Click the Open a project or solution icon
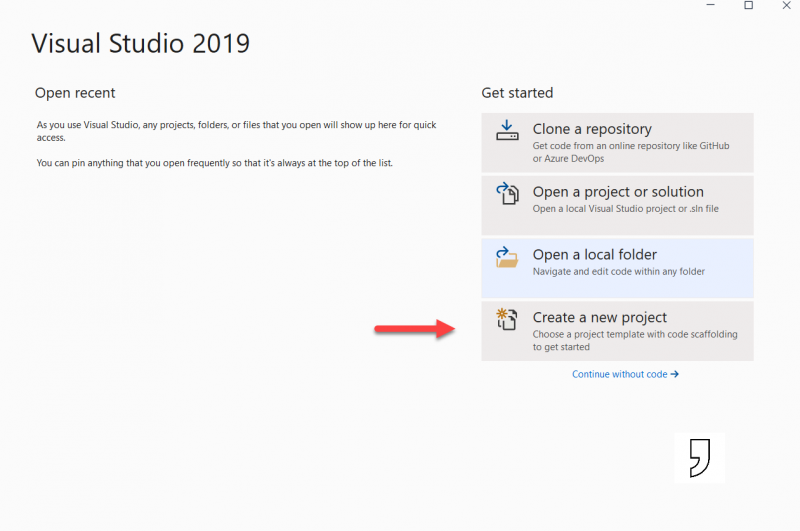The height and width of the screenshot is (531, 800). [507, 193]
